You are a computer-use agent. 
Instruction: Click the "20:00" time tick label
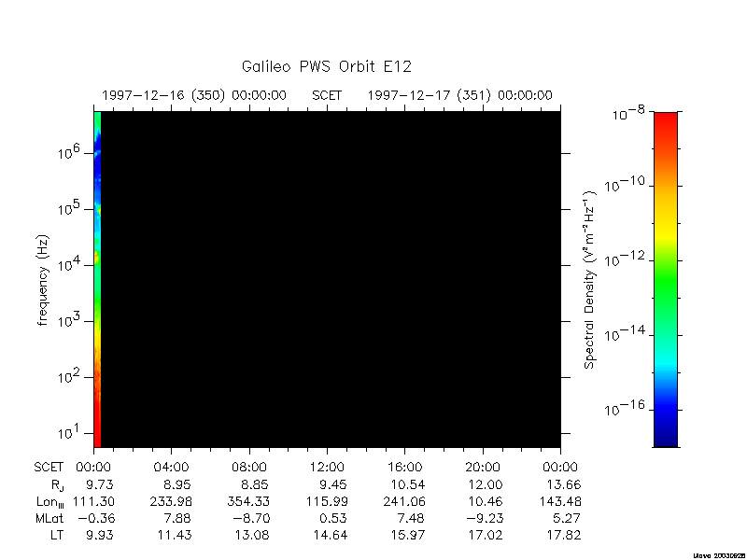pyautogui.click(x=483, y=468)
